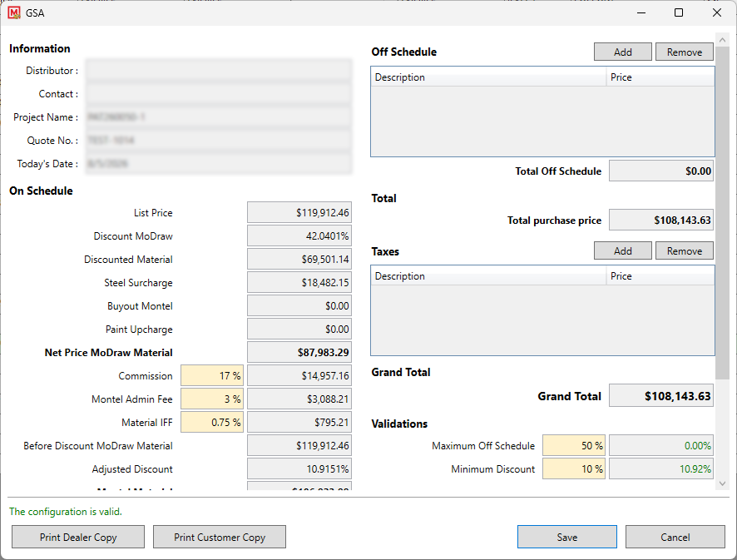Click scrollbar up arrow
Screen dimensions: 737x560
pyautogui.click(x=722, y=39)
